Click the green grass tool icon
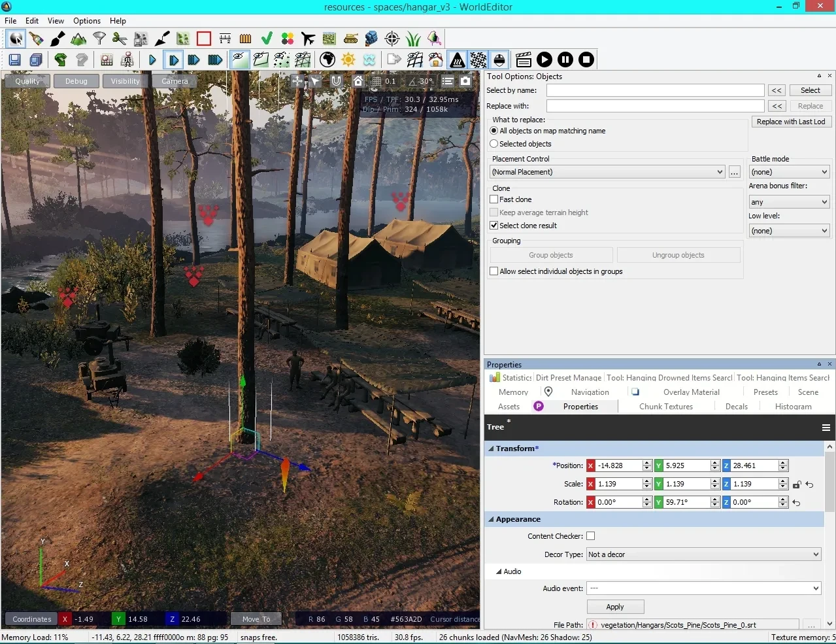Viewport: 836px width, 644px height. pyautogui.click(x=413, y=39)
